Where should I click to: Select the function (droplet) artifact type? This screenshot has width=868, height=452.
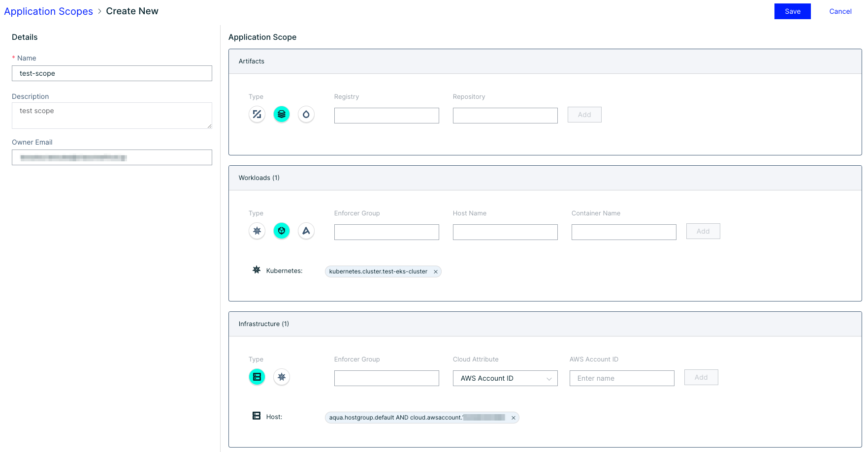(x=306, y=114)
